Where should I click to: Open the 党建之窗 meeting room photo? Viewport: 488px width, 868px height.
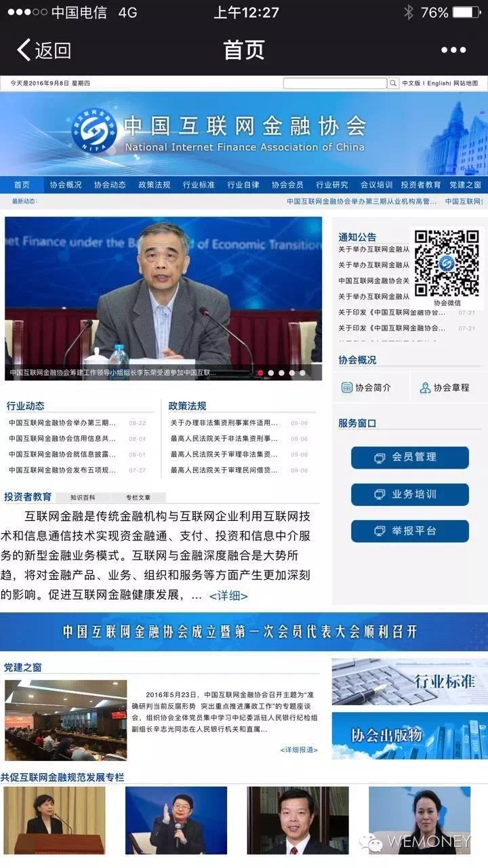tap(66, 720)
